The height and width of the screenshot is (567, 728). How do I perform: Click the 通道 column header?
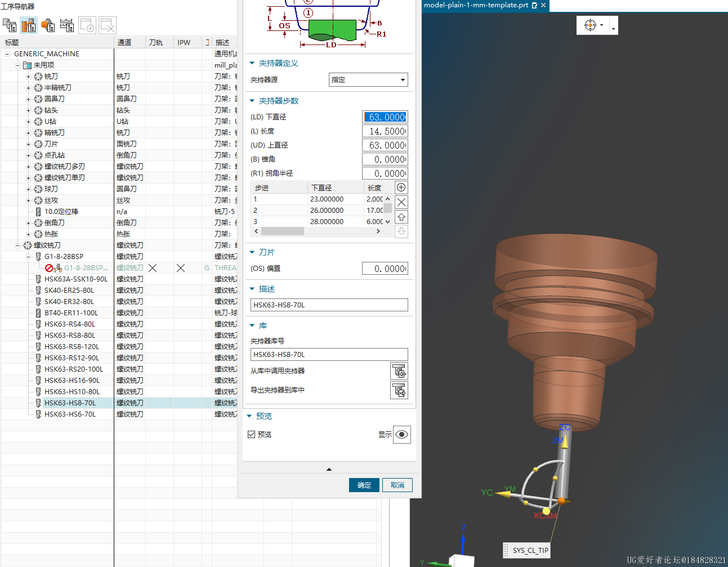pos(130,42)
